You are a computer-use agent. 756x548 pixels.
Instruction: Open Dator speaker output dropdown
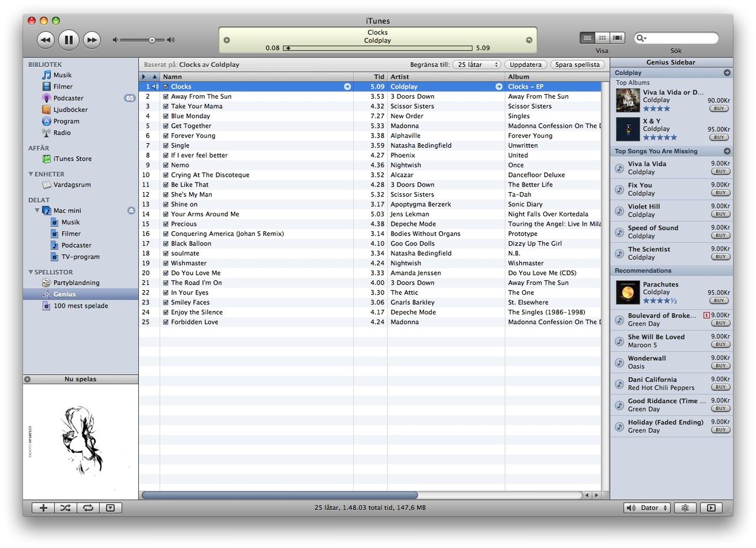647,508
